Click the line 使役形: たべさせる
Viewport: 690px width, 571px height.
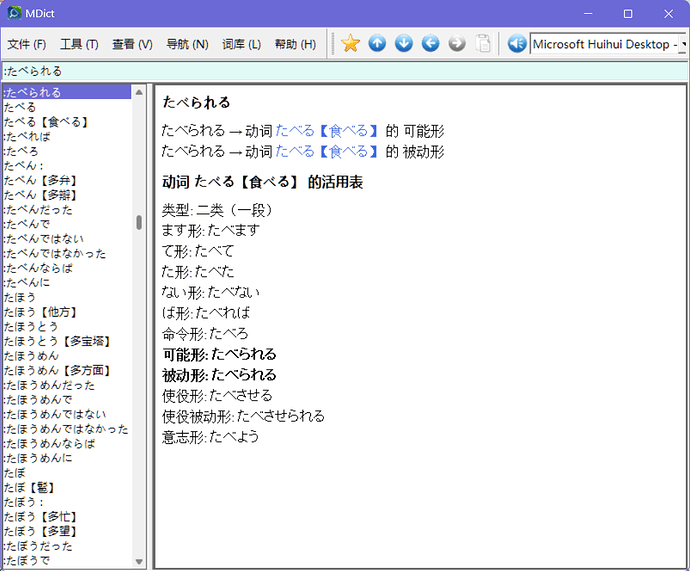217,395
